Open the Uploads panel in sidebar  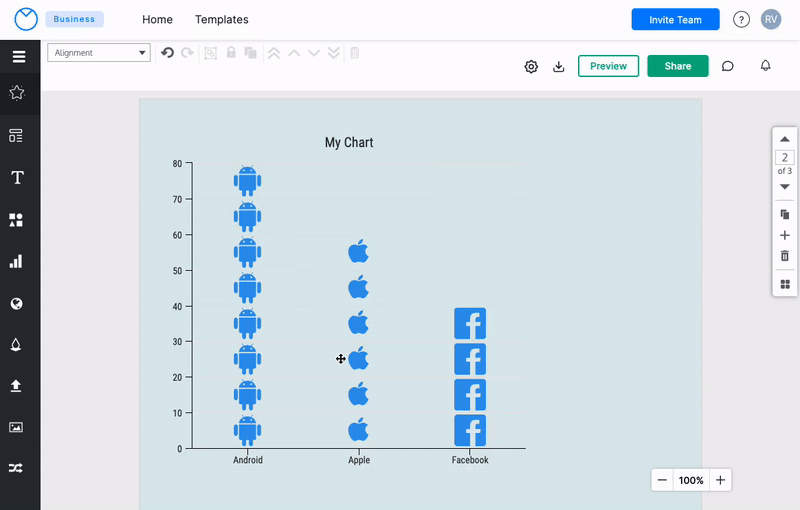point(17,385)
